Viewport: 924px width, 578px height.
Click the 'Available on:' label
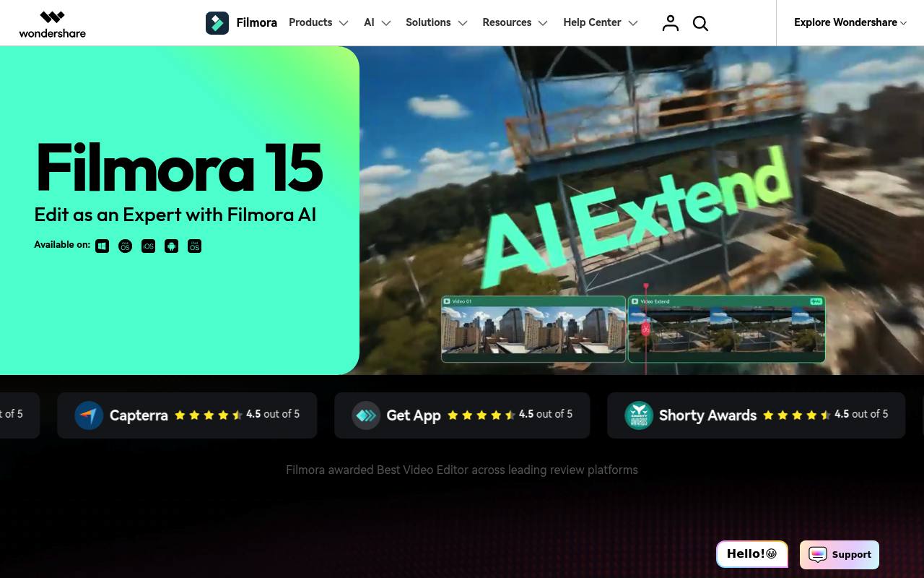click(62, 245)
